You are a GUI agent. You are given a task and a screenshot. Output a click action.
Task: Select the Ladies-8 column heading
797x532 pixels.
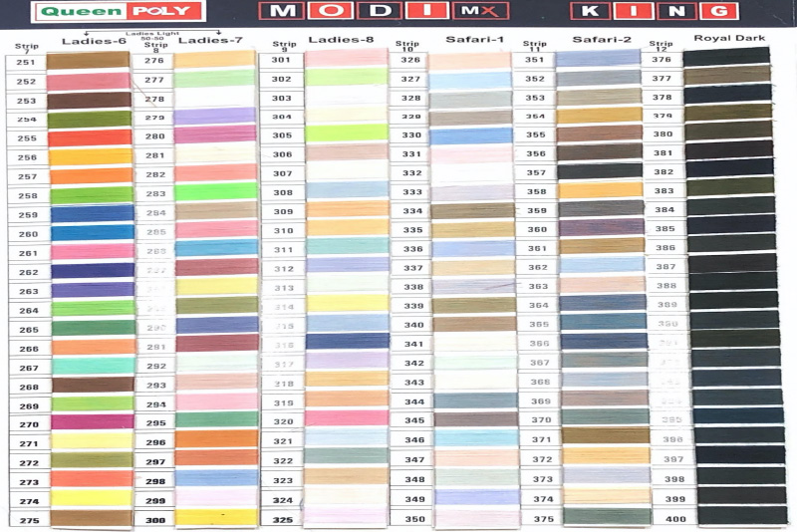click(341, 40)
